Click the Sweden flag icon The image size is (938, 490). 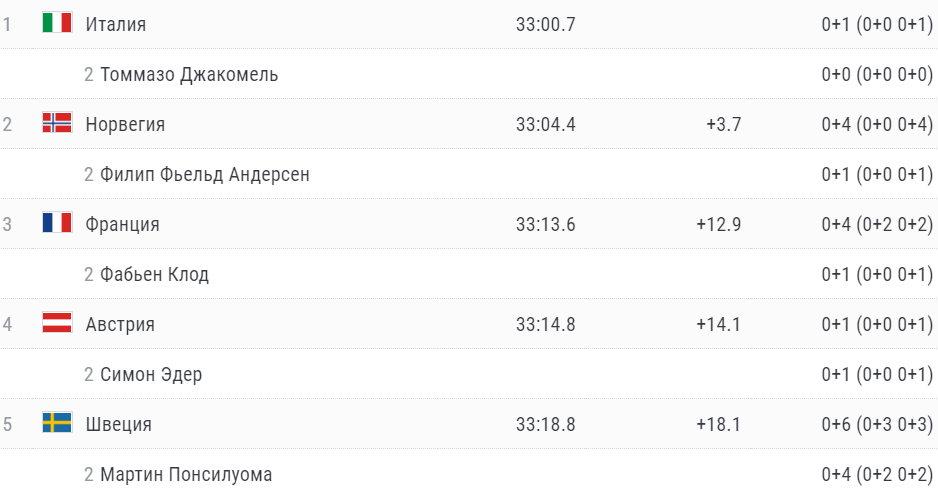pos(57,423)
